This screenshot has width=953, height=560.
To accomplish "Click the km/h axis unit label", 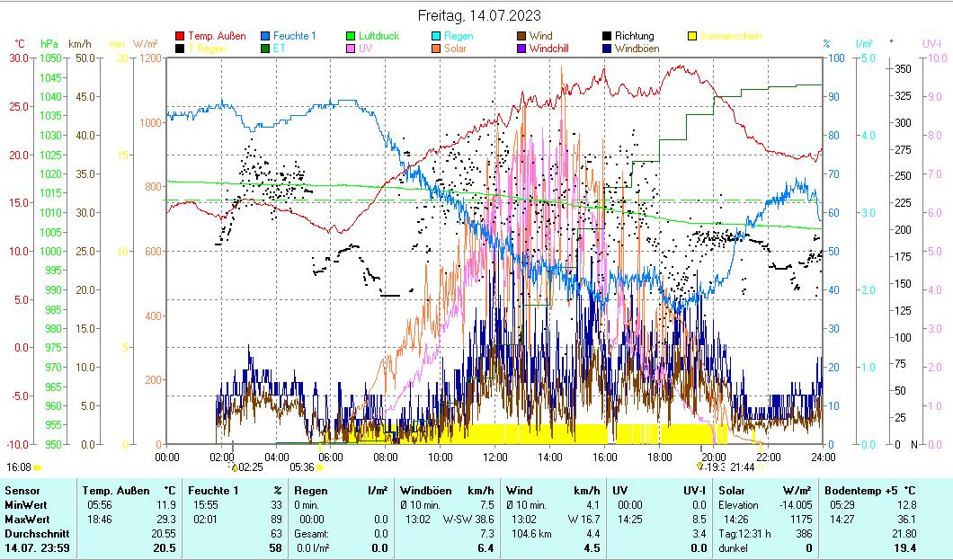I will 80,44.
